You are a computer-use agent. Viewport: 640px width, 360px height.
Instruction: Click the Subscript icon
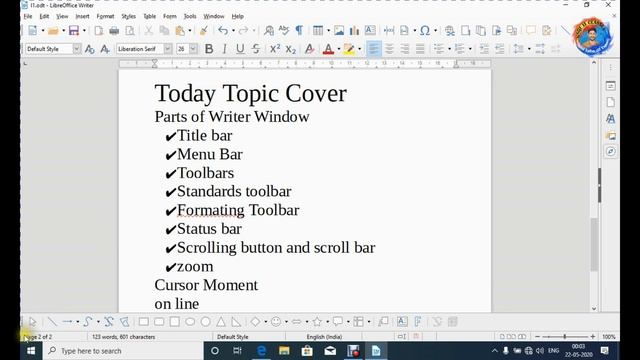pos(290,49)
